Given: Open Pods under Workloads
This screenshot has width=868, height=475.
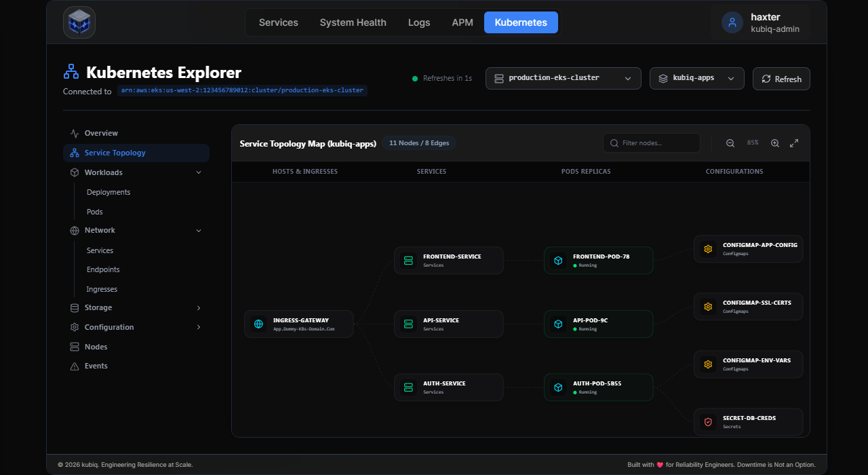Looking at the screenshot, I should click(95, 212).
